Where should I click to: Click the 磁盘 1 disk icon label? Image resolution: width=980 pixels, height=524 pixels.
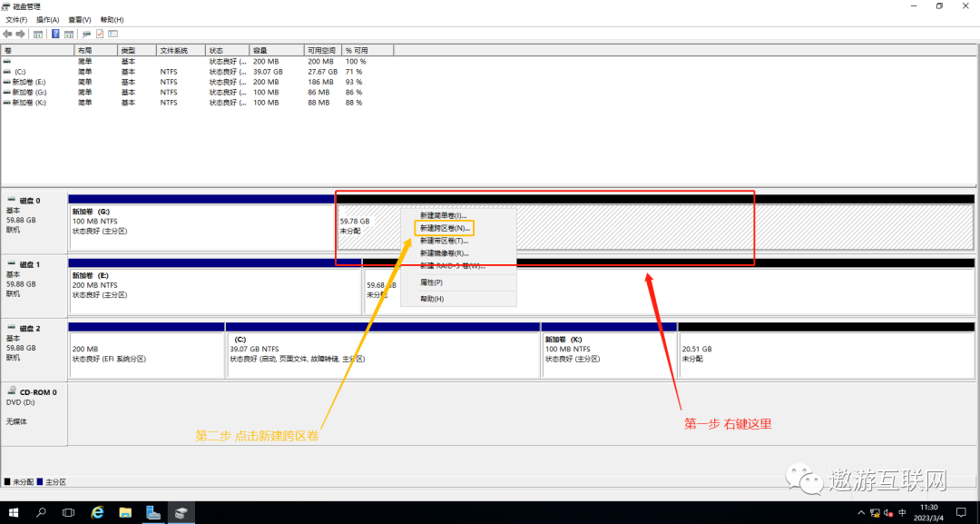(24, 264)
